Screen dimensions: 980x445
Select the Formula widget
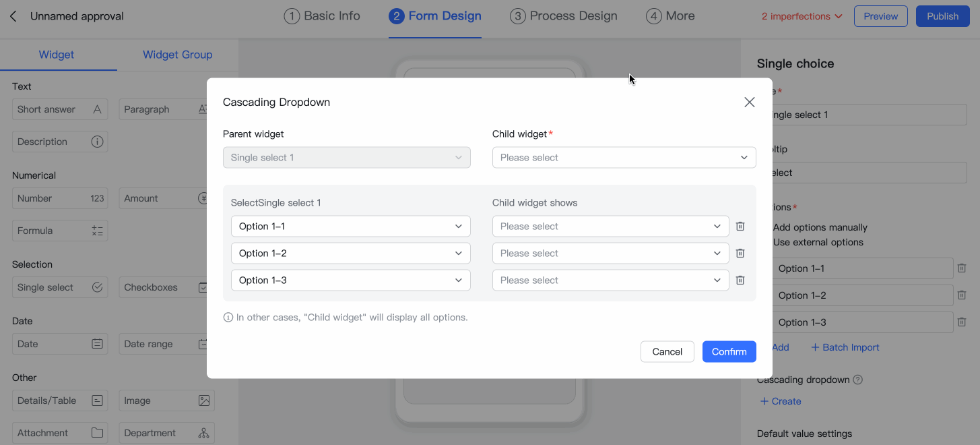point(59,230)
